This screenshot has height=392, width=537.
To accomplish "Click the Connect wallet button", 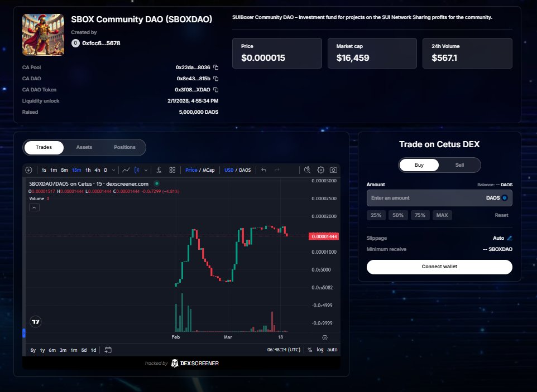I will [x=439, y=267].
